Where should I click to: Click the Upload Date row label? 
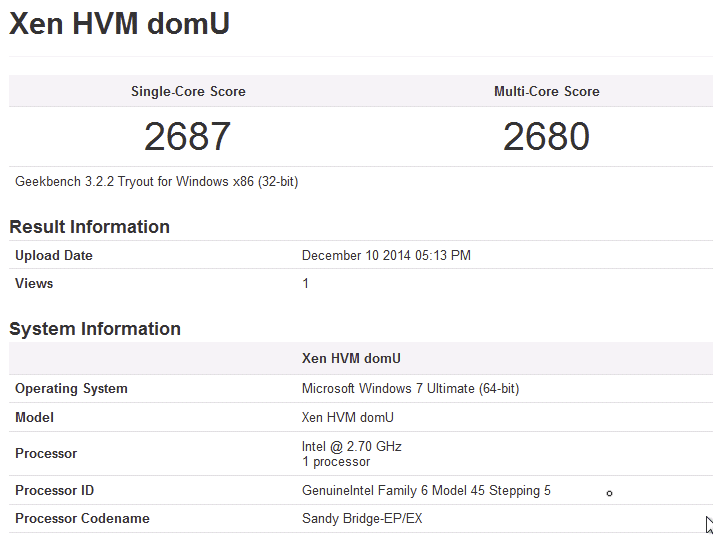pos(54,256)
